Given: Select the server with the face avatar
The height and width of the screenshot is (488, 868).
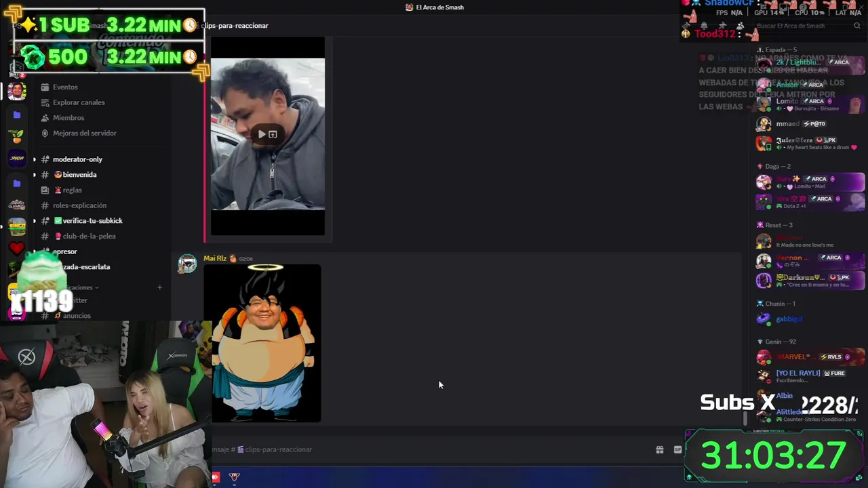Looking at the screenshot, I should tap(17, 91).
